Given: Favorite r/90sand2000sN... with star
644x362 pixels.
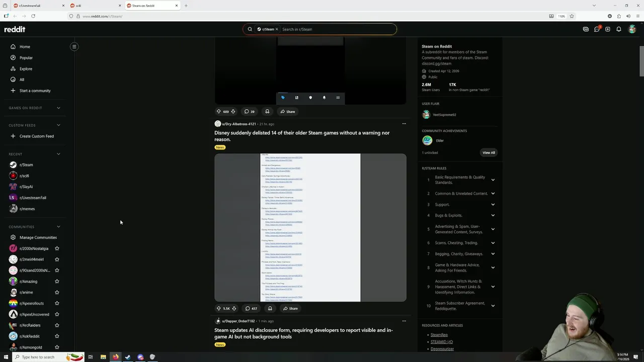Looking at the screenshot, I should pyautogui.click(x=57, y=270).
